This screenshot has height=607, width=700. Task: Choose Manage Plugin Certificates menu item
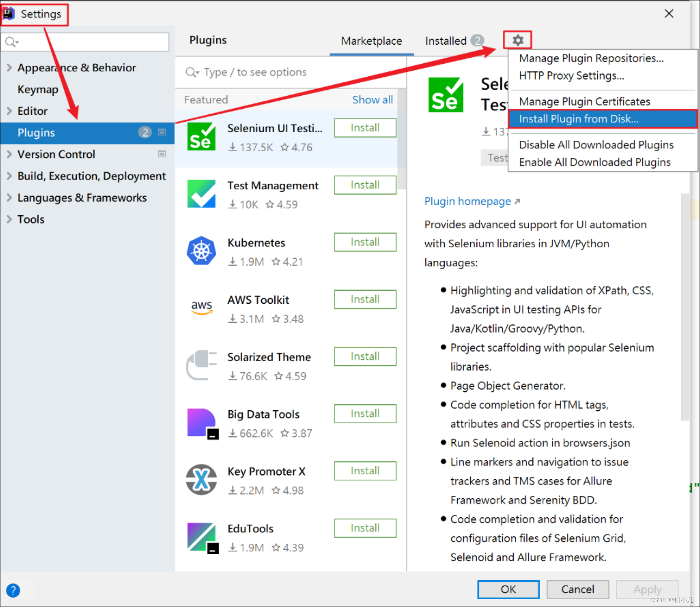[x=585, y=101]
